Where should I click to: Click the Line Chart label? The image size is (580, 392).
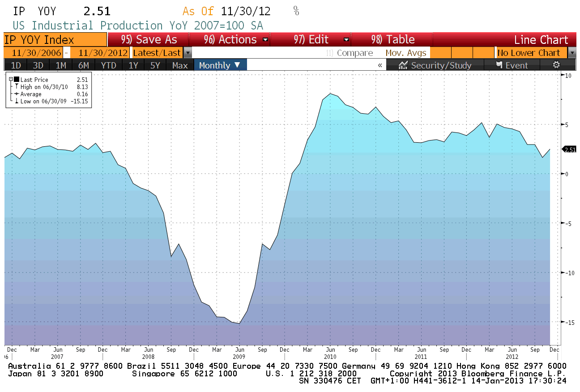541,39
